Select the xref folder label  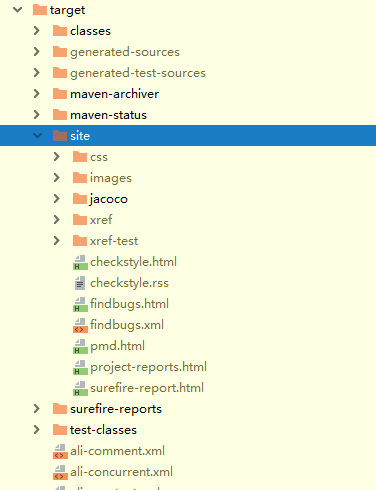click(101, 220)
